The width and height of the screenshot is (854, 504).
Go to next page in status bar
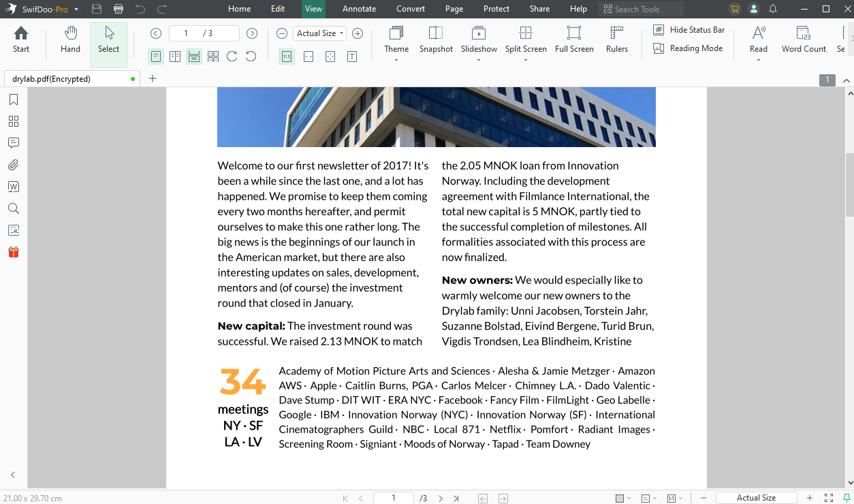441,498
